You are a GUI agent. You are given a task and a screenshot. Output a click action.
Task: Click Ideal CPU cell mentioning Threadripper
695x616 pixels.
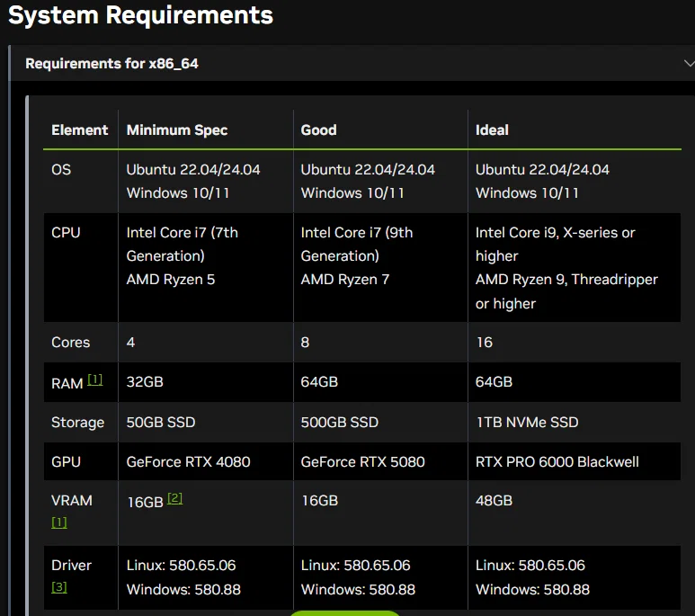pos(574,267)
